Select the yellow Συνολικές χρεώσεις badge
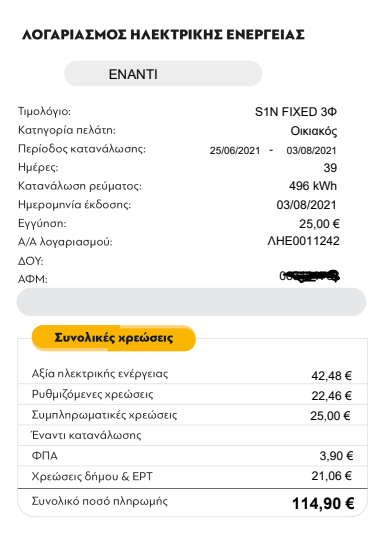 [x=114, y=338]
